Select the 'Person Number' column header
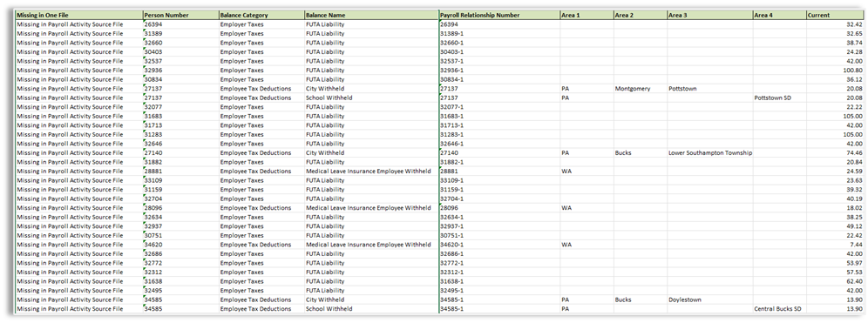 (x=180, y=16)
